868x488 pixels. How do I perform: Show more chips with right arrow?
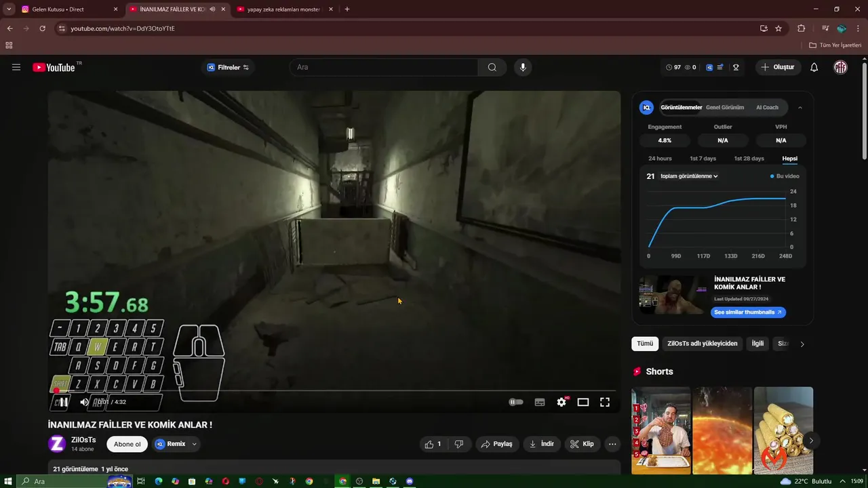point(802,344)
